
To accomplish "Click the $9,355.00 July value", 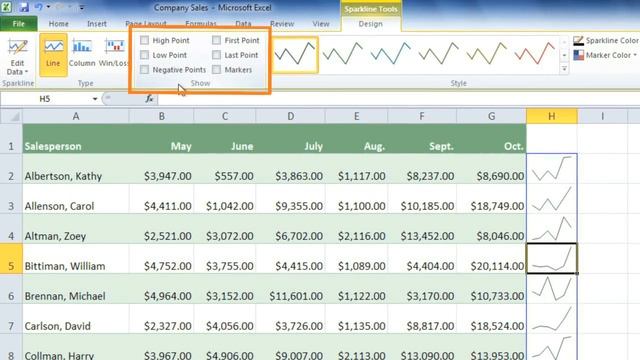I will tap(291, 199).
